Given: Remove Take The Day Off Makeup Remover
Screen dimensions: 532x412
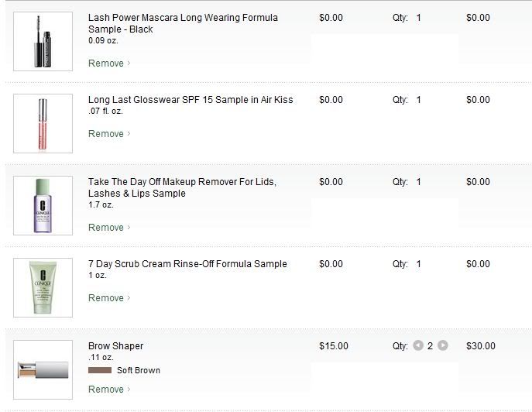Looking at the screenshot, I should (x=106, y=228).
